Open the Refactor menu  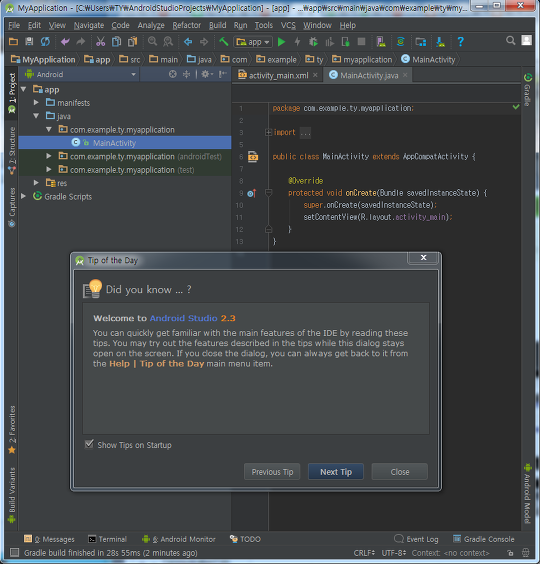[186, 26]
